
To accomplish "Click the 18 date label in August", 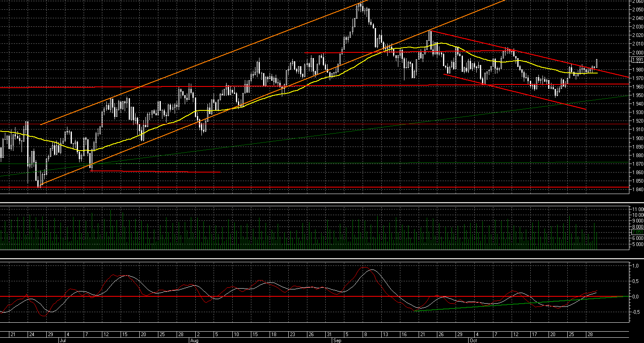I will click(274, 334).
